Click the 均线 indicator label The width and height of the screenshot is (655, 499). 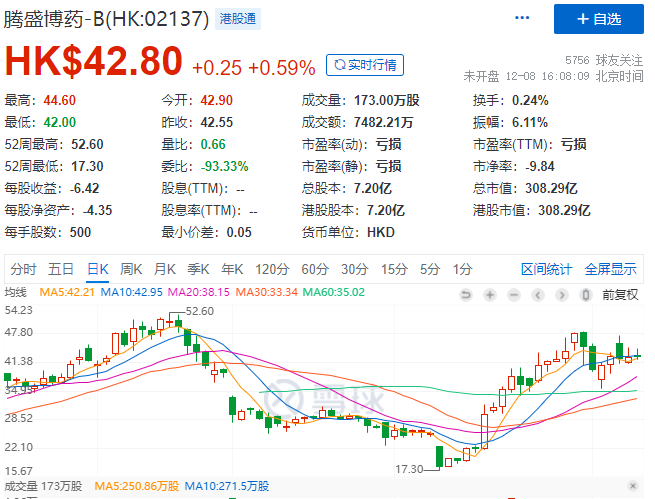[15, 292]
